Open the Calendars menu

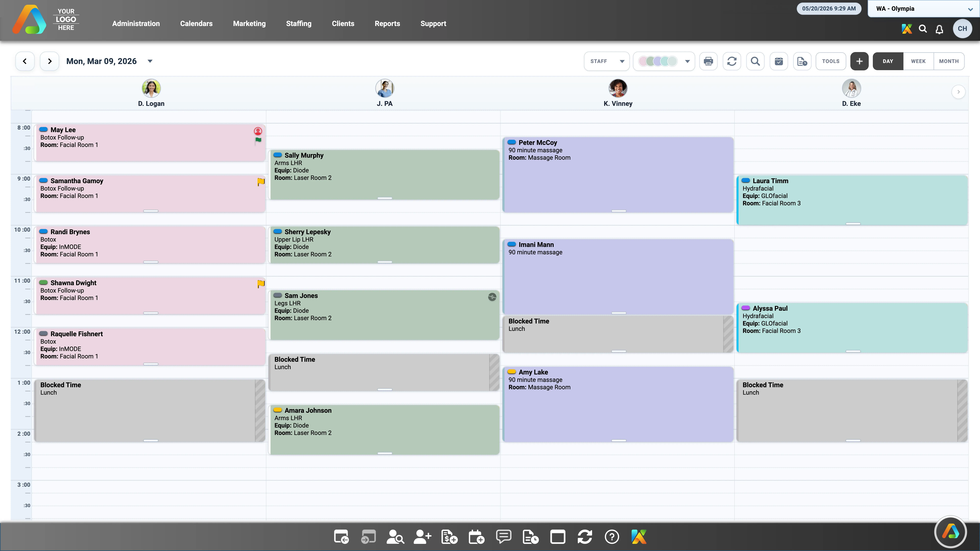point(196,24)
